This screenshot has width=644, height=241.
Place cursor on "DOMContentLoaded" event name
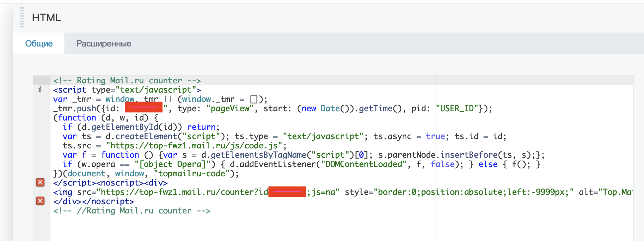click(363, 164)
